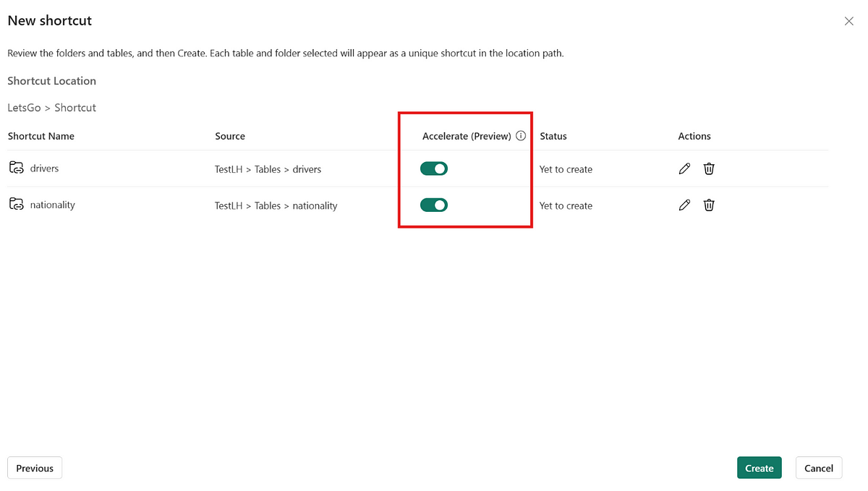The width and height of the screenshot is (868, 491).
Task: Go back with the Previous button
Action: click(x=35, y=468)
